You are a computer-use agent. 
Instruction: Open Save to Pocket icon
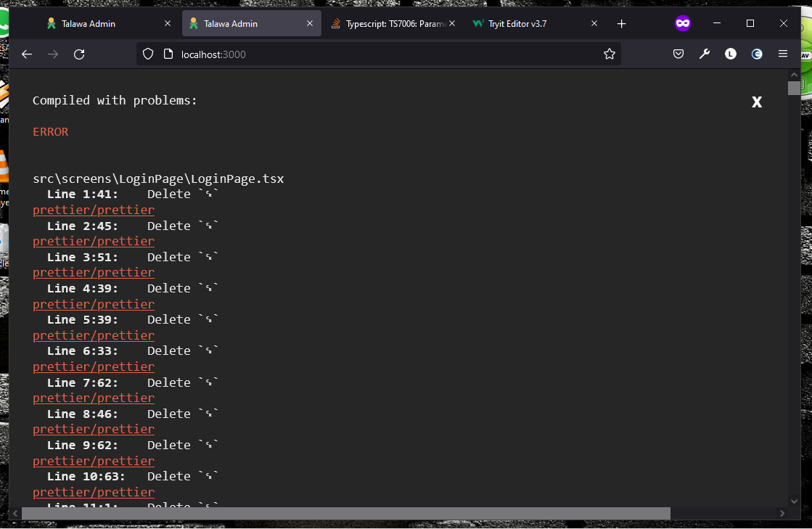tap(678, 54)
